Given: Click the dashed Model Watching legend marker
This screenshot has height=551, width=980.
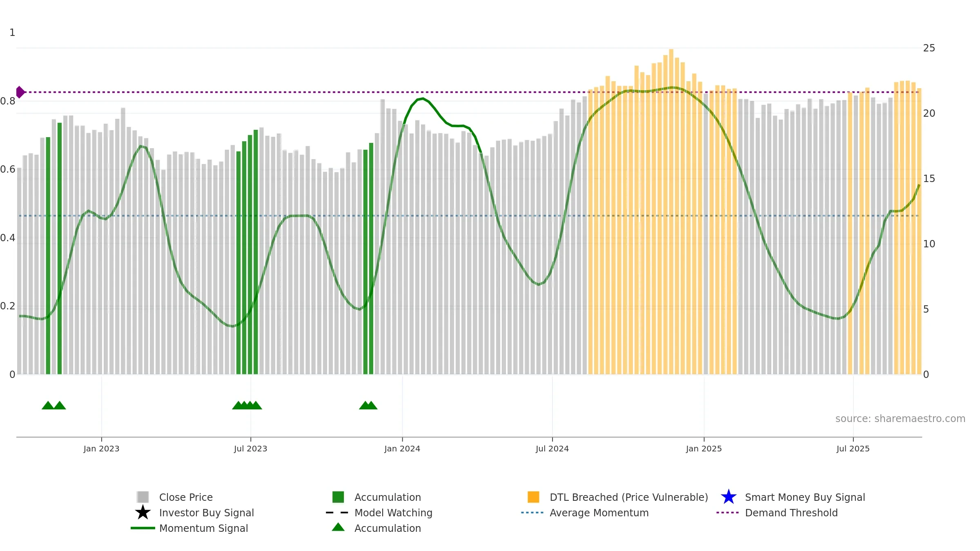Looking at the screenshot, I should 337,513.
